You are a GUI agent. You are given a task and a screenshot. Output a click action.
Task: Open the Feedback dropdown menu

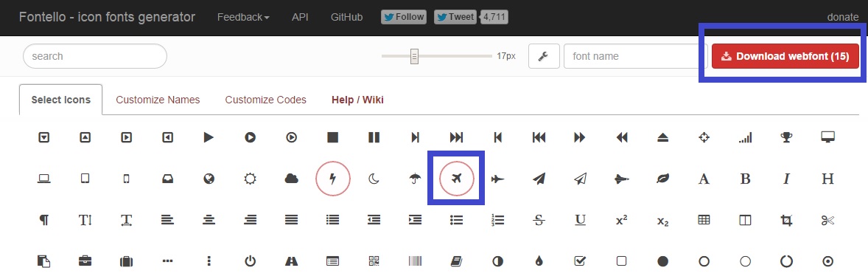243,17
